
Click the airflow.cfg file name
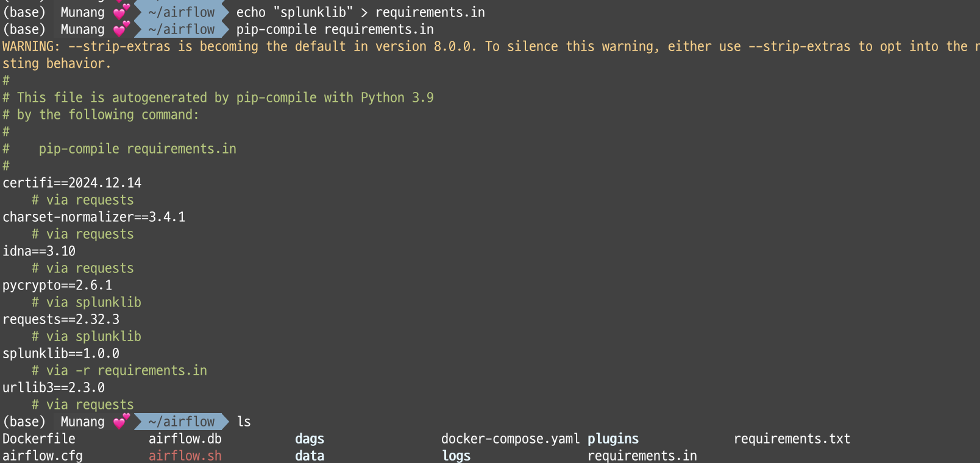tap(43, 456)
